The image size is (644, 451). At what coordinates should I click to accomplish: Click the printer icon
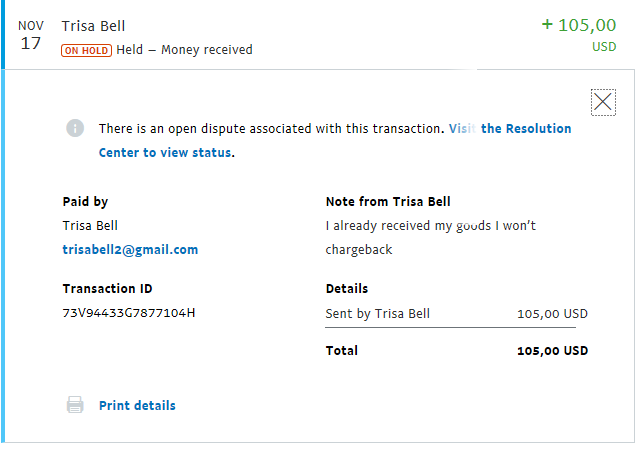pyautogui.click(x=75, y=405)
